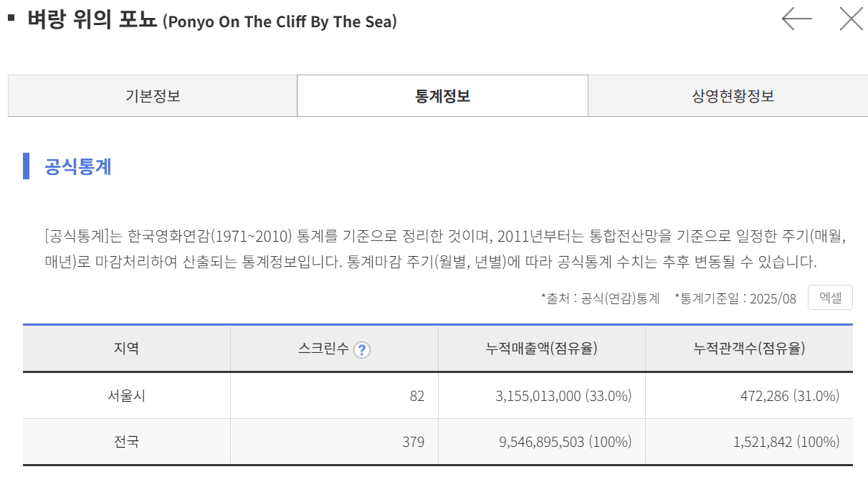Click nationwide revenue value 9,546,895,503
The width and height of the screenshot is (868, 482).
(x=541, y=442)
